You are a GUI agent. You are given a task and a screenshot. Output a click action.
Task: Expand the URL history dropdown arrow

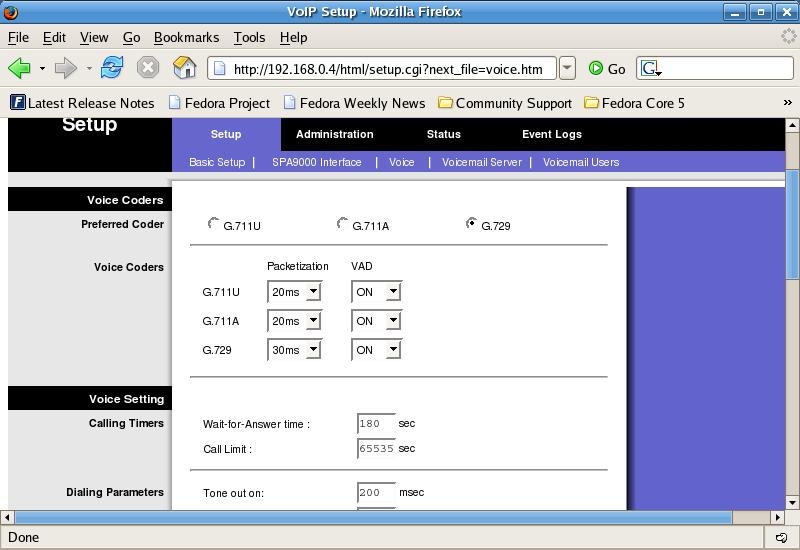tap(567, 68)
